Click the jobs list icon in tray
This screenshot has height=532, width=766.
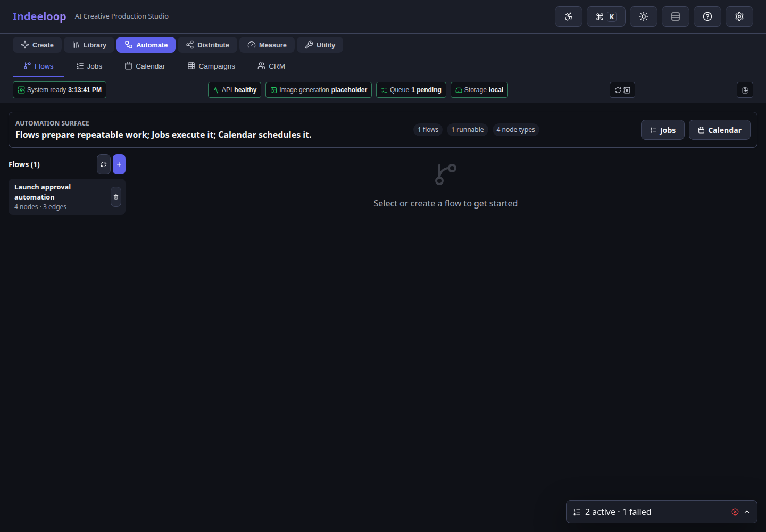pyautogui.click(x=577, y=512)
